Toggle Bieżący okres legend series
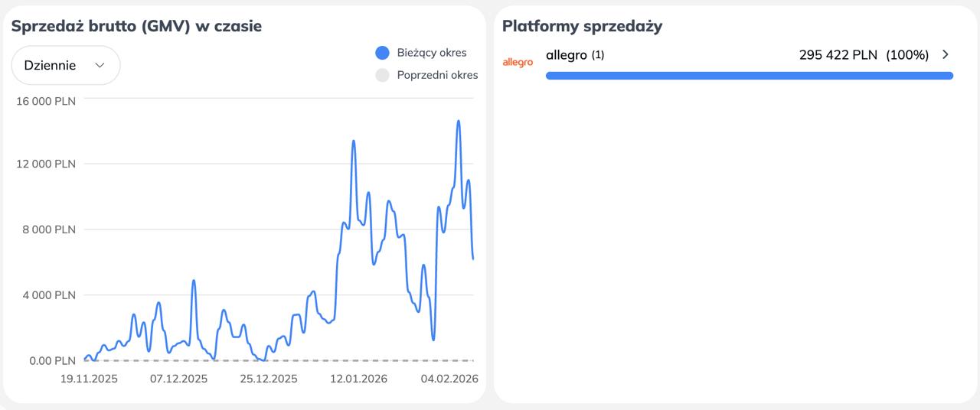Viewport: 980px width, 410px height. pyautogui.click(x=420, y=53)
